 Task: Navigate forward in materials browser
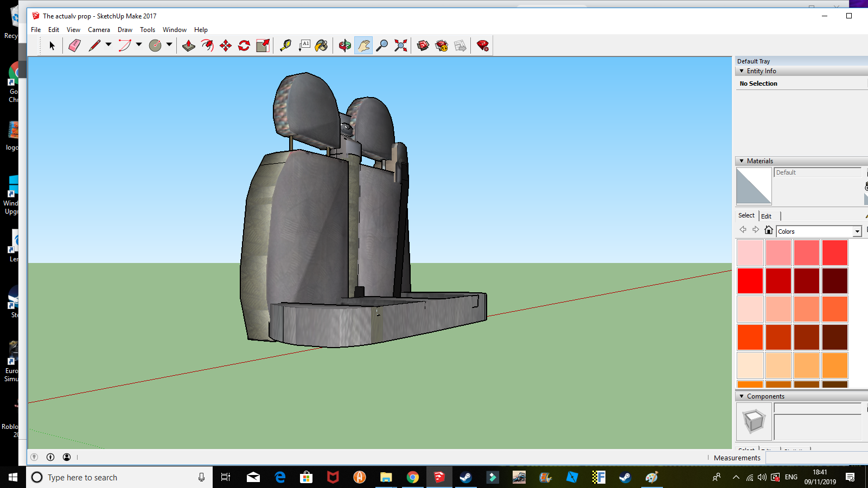tap(756, 230)
